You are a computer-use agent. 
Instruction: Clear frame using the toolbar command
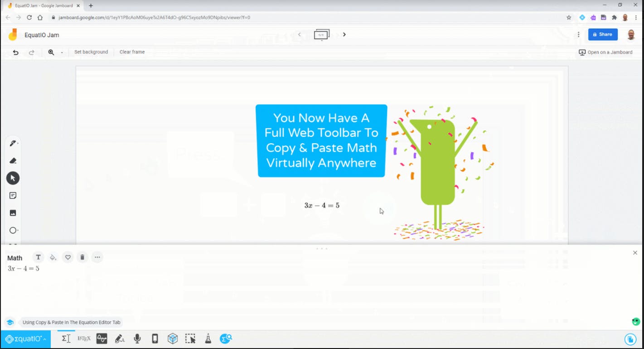point(132,52)
